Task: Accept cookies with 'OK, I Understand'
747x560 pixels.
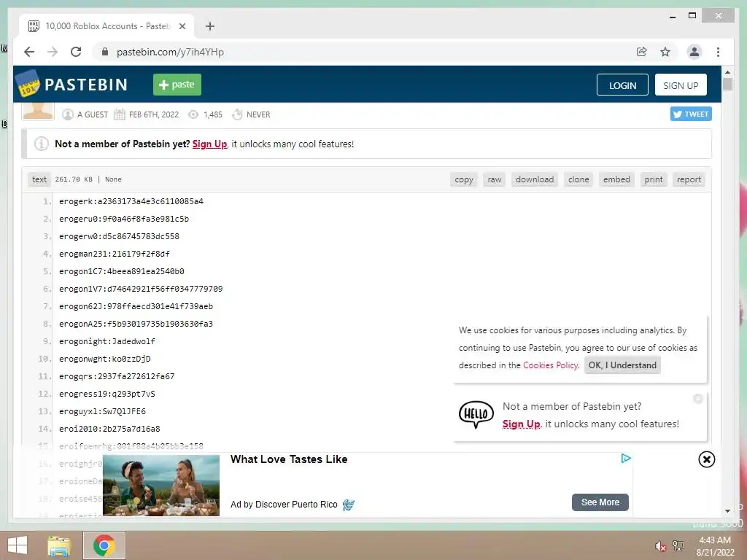Action: point(622,365)
